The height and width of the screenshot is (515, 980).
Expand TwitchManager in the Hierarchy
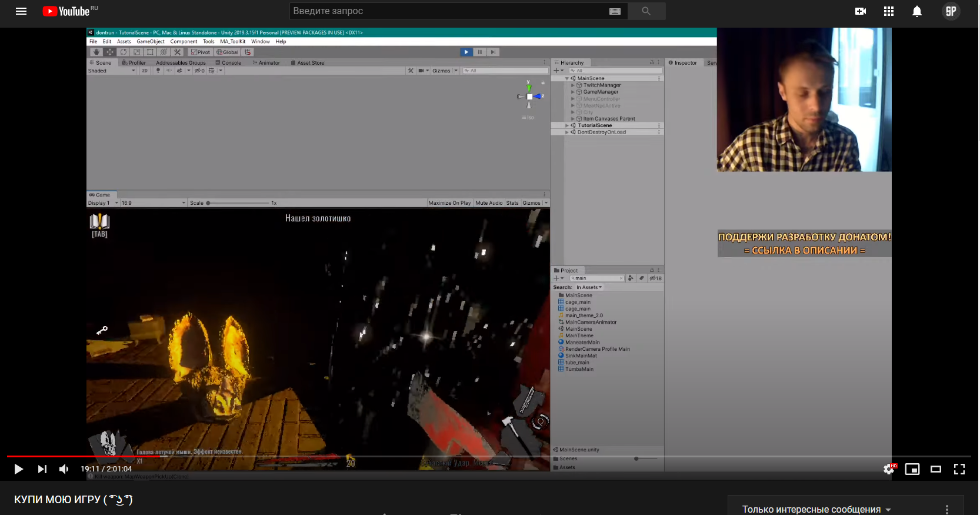[x=573, y=85]
